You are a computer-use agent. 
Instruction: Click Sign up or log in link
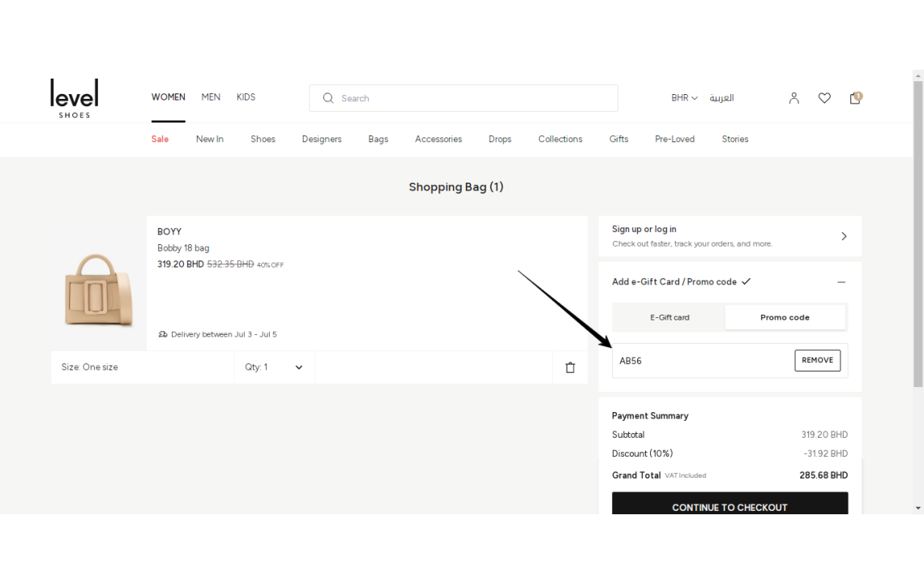(644, 230)
